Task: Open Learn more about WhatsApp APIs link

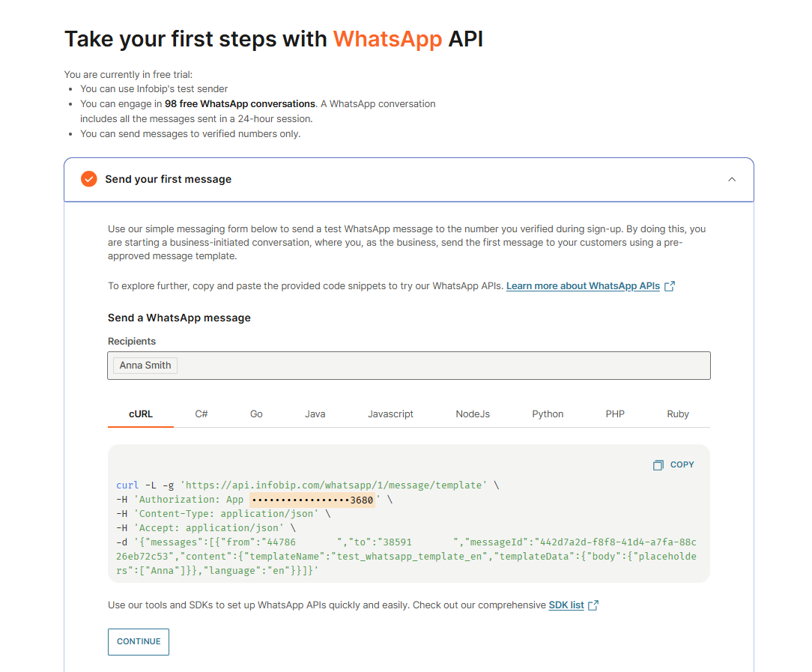Action: click(583, 286)
